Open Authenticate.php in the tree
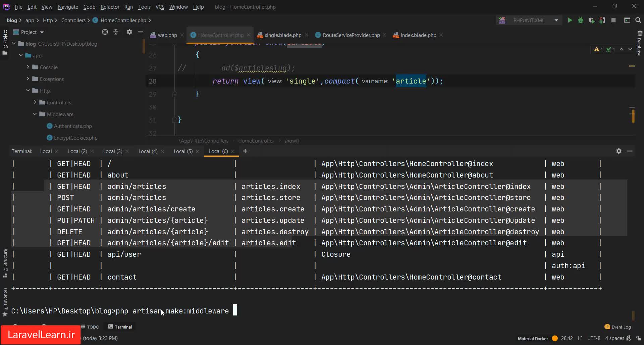 point(73,126)
